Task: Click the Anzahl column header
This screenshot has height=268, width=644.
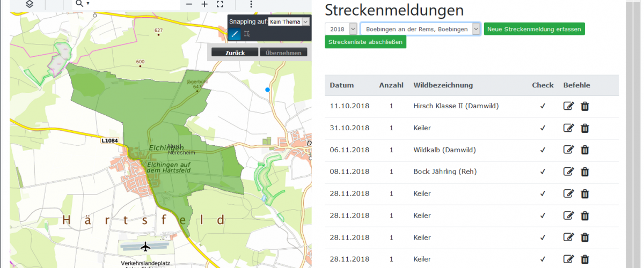Action: click(x=391, y=85)
